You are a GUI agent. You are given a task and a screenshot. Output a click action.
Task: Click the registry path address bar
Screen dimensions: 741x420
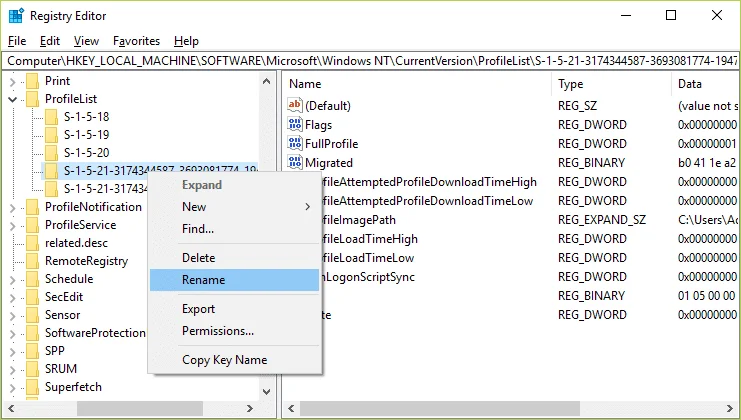coord(370,61)
